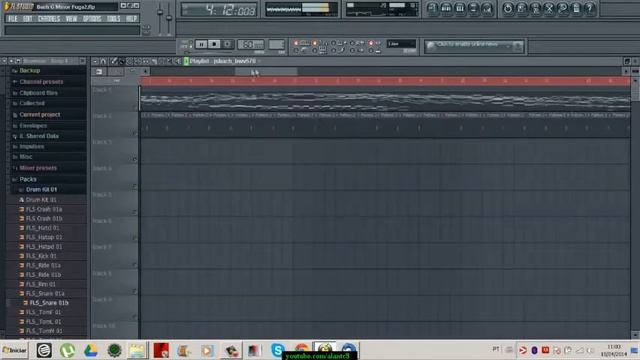
Task: Toggle mute switch on Track 7
Action: point(135,264)
